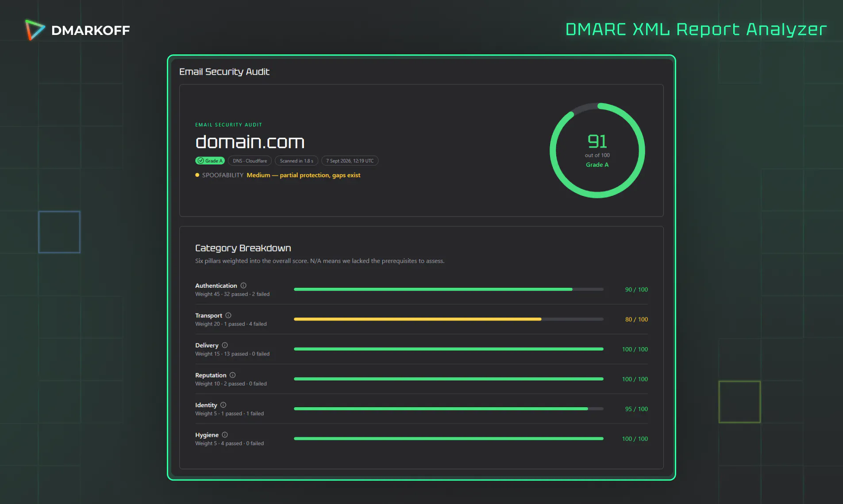The image size is (843, 504).
Task: Click the small EMAIL SECURITY AUDIT label
Action: click(229, 125)
